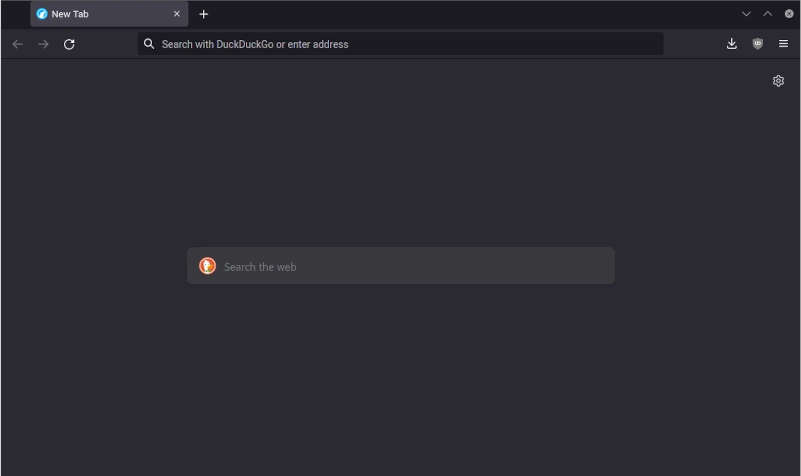Reload the current page
The width and height of the screenshot is (801, 476).
(69, 44)
